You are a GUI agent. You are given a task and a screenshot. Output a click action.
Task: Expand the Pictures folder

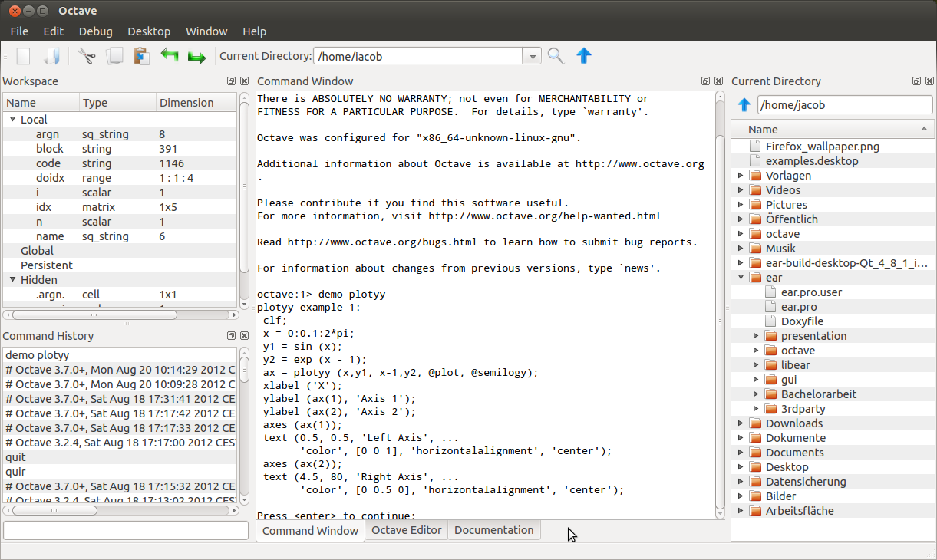tap(741, 205)
